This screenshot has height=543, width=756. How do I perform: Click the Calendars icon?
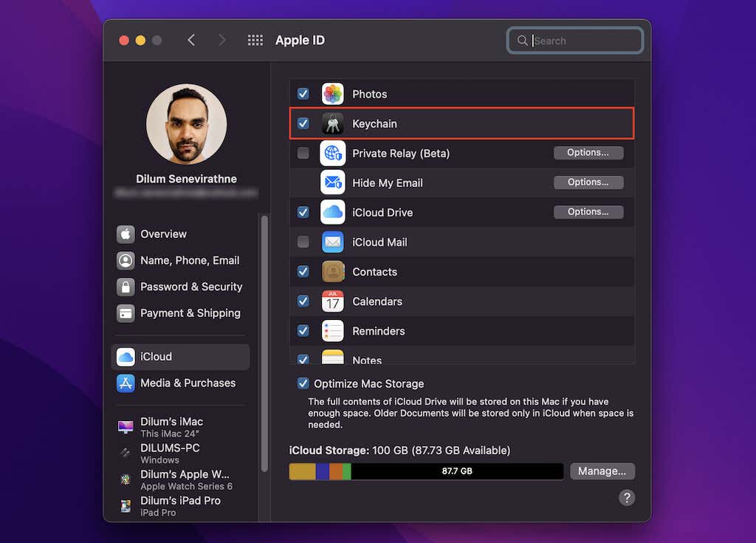[332, 301]
